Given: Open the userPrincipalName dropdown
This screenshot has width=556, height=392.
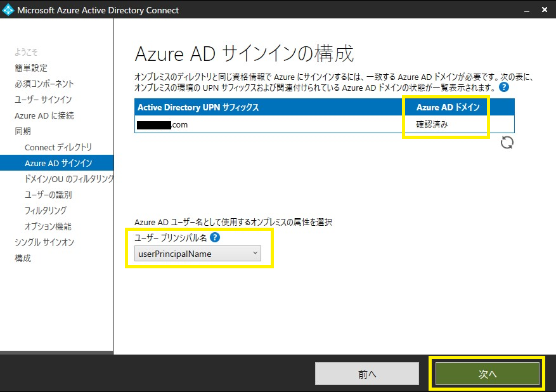Looking at the screenshot, I should click(198, 254).
